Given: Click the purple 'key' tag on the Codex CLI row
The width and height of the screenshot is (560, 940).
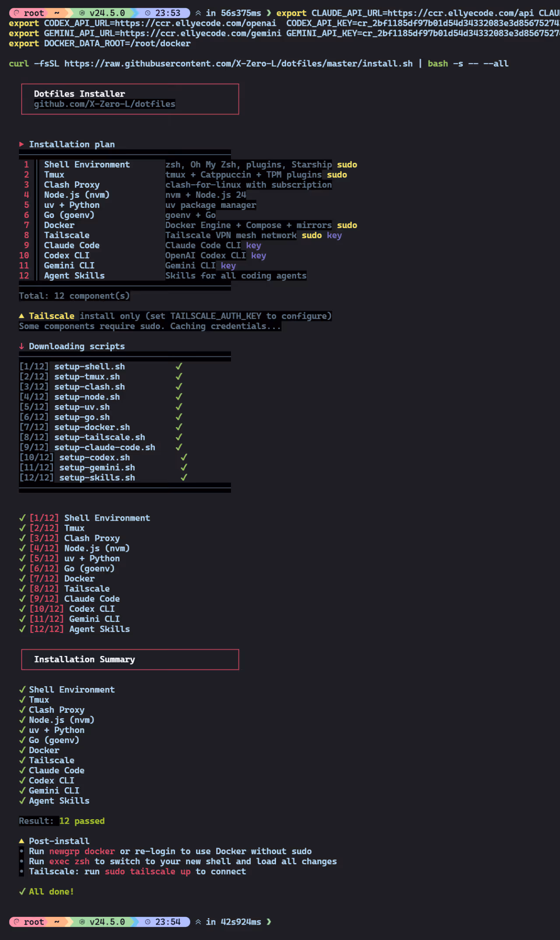Looking at the screenshot, I should pyautogui.click(x=259, y=256).
